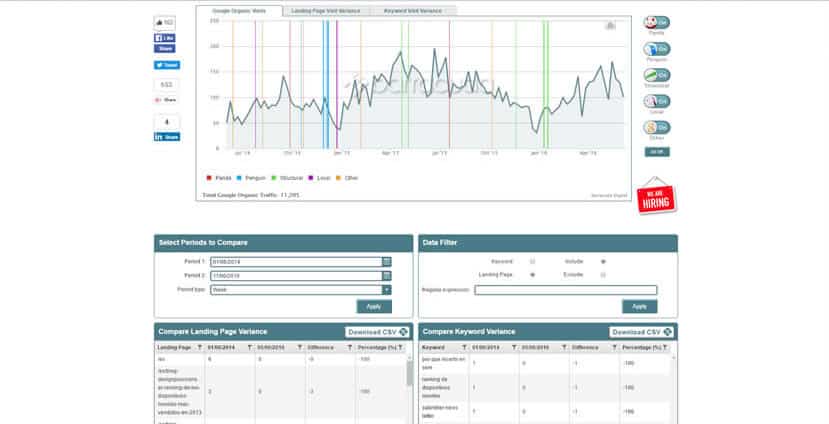The width and height of the screenshot is (829, 424).
Task: Apply the selected comparison periods
Action: (374, 307)
